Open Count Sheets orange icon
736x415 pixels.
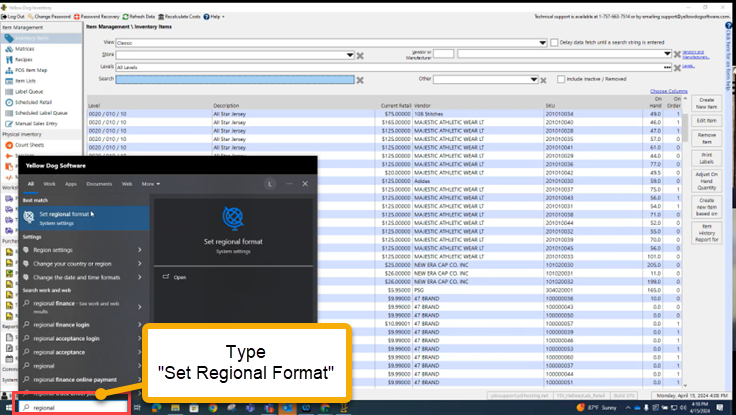point(9,145)
